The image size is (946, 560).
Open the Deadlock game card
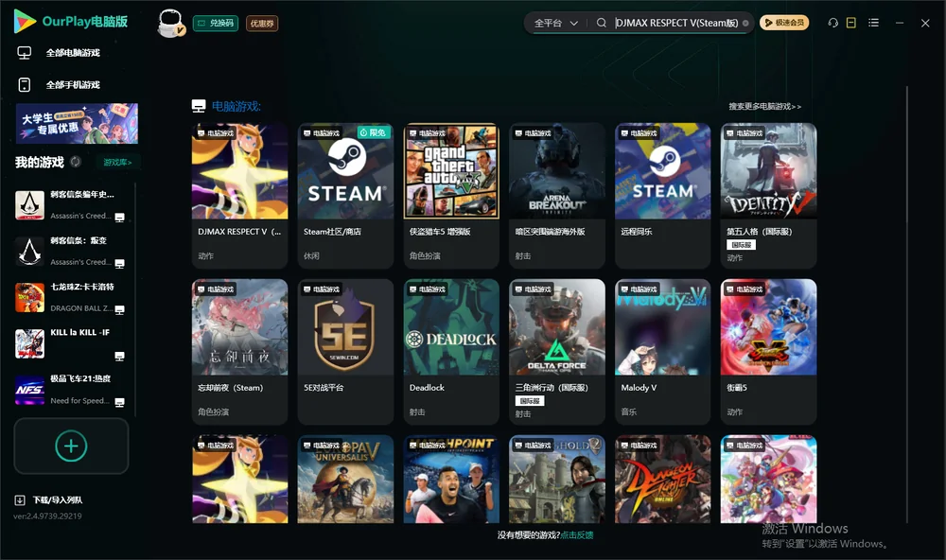[451, 352]
